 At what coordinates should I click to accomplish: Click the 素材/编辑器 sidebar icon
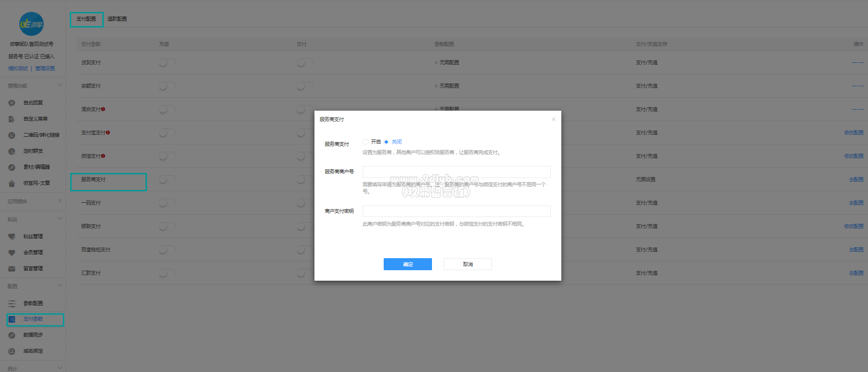[x=12, y=167]
